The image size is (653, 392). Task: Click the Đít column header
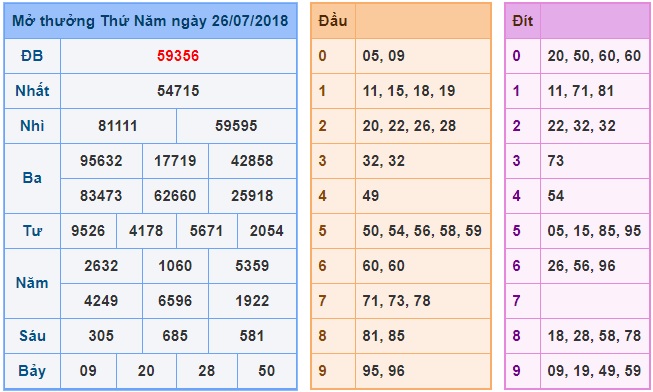click(x=523, y=21)
